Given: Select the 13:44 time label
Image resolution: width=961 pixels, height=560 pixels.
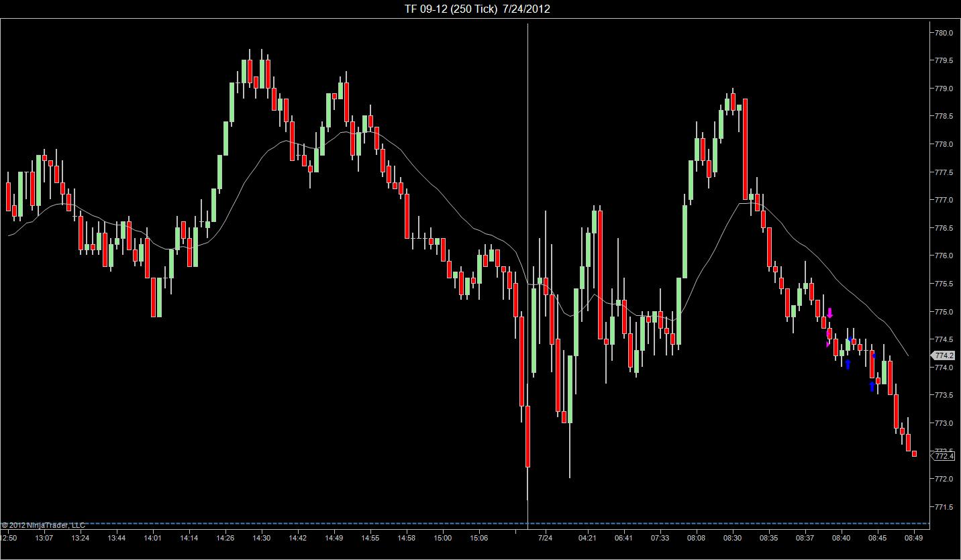Looking at the screenshot, I should 117,538.
